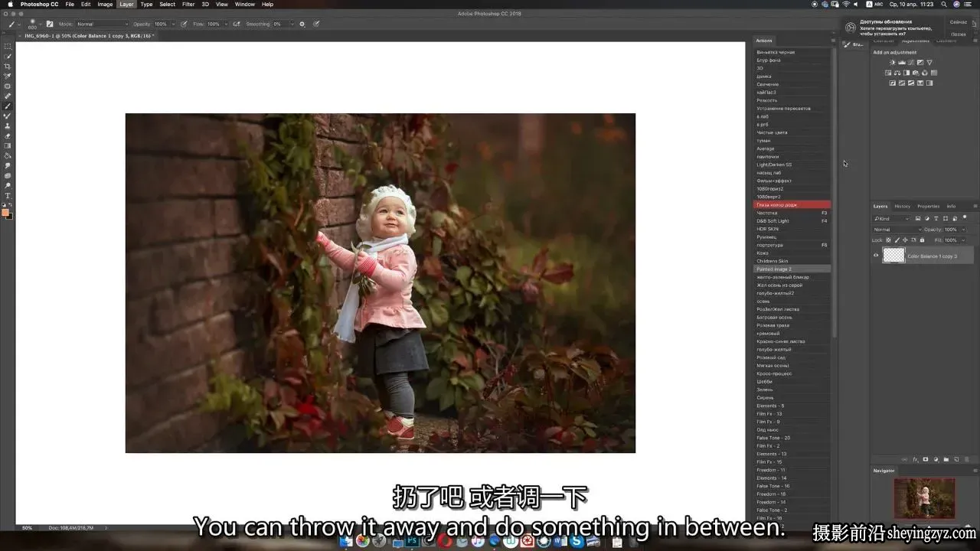Image resolution: width=980 pixels, height=551 pixels.
Task: Select the Crop tool in toolbar
Action: 8,66
